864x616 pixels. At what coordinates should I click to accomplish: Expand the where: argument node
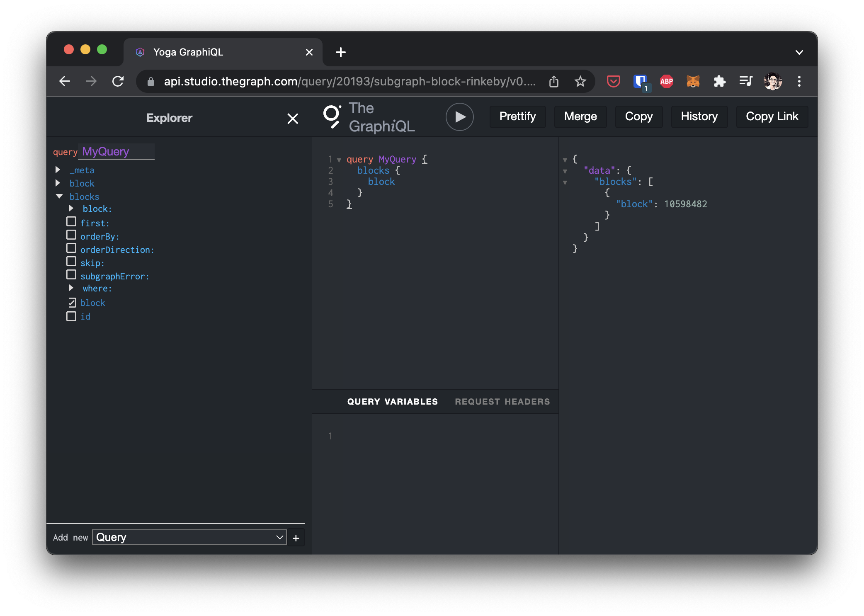coord(71,288)
